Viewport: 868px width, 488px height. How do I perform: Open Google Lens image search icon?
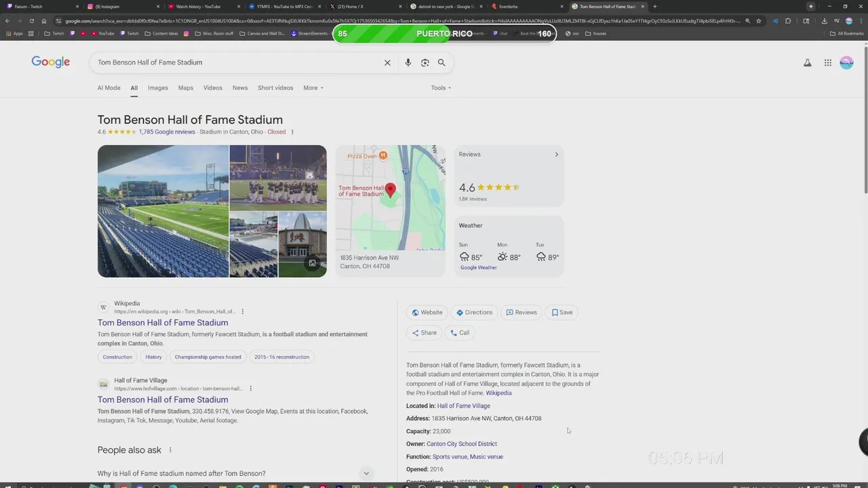click(x=425, y=62)
